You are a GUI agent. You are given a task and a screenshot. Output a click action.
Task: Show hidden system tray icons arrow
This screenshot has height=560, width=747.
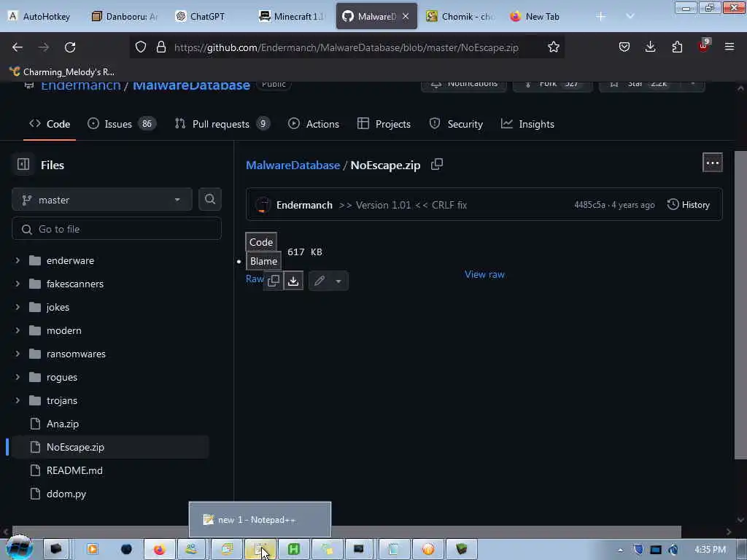620,550
